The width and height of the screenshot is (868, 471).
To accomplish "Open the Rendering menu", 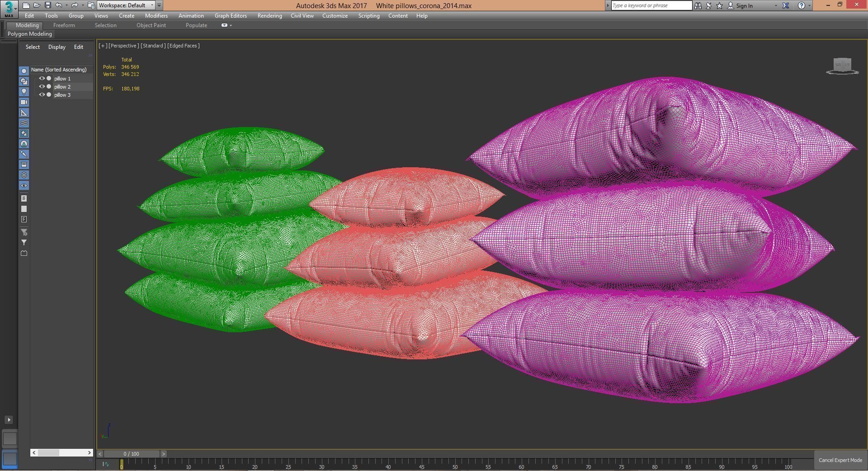I will click(269, 16).
